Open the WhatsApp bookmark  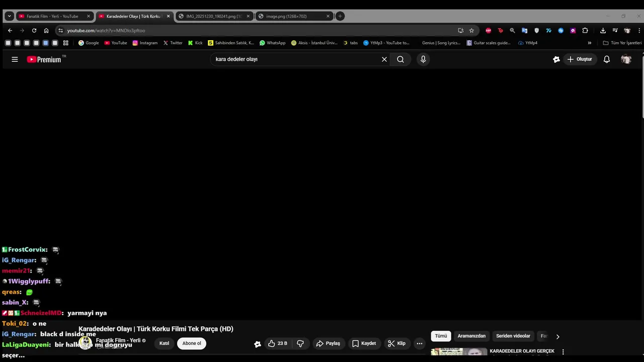tap(272, 43)
